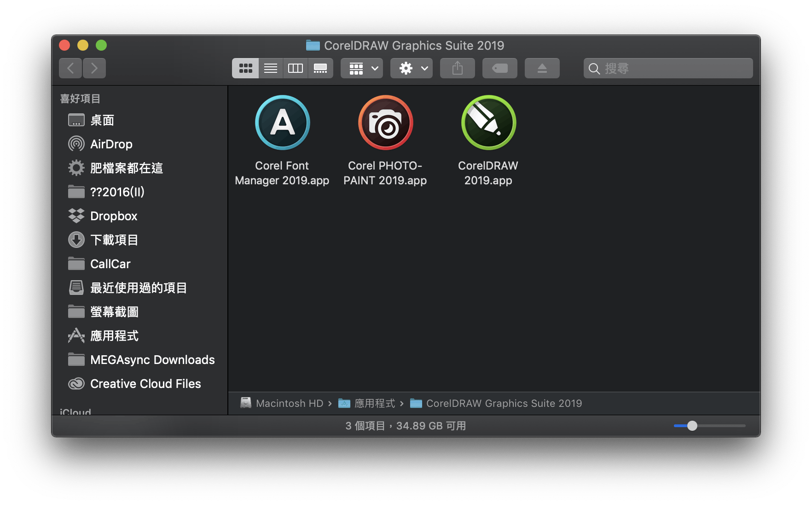
Task: Open 桌面 in the sidebar
Action: tap(140, 120)
